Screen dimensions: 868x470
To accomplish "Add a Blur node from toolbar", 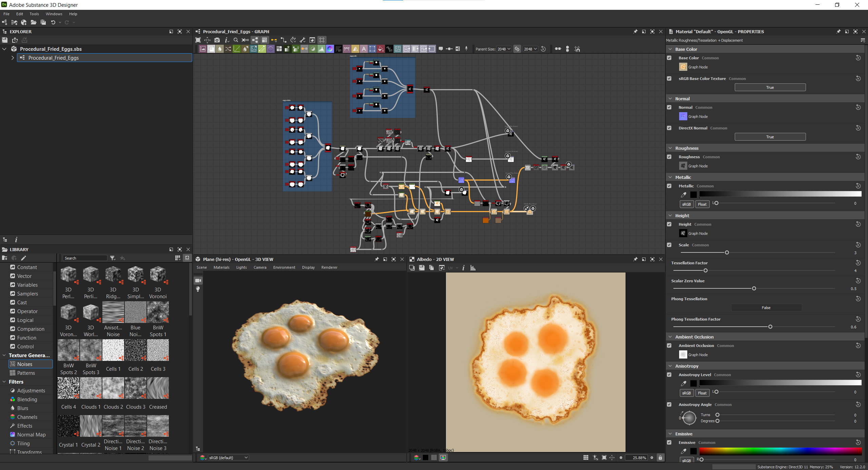I will click(x=220, y=49).
